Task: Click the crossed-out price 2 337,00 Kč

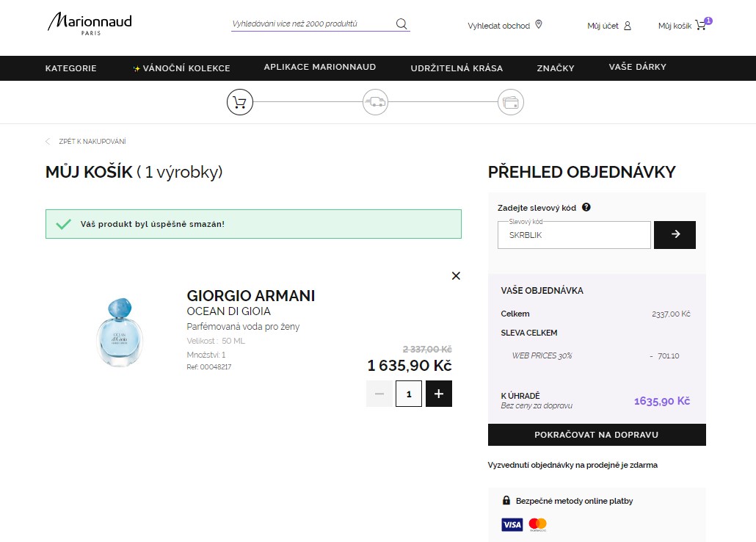Action: [427, 349]
